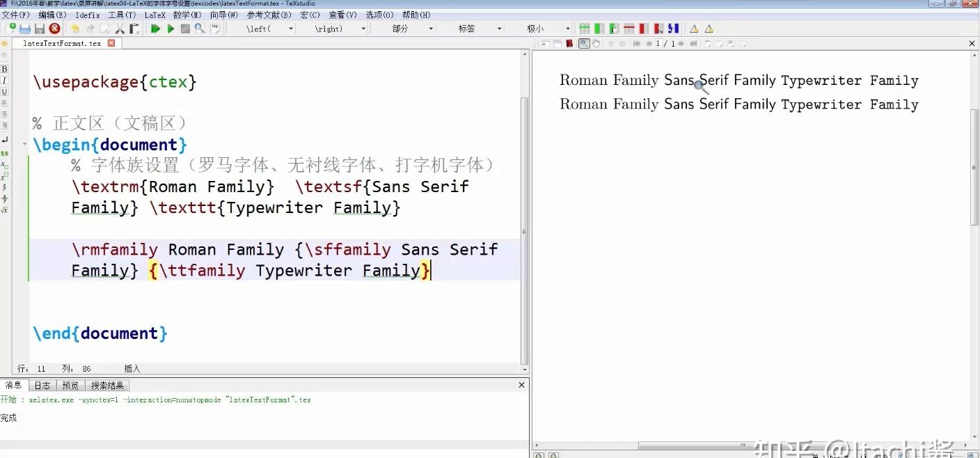Image resolution: width=980 pixels, height=458 pixels.
Task: Open the viewer with the magnifier toolbar icon
Action: [x=200, y=29]
